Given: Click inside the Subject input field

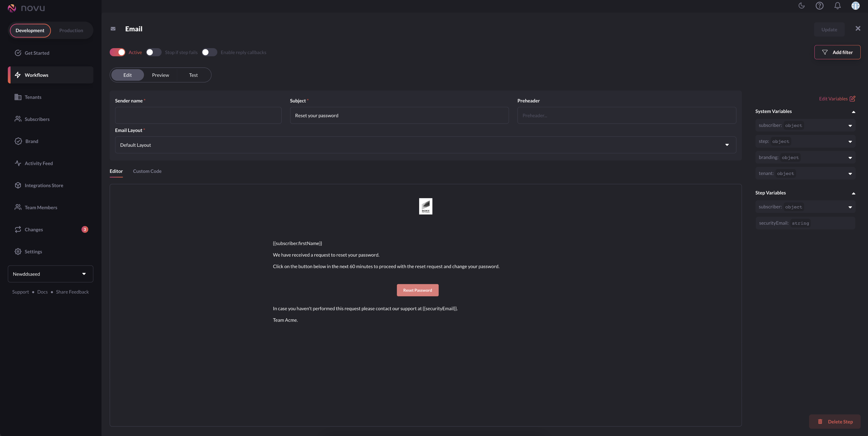Looking at the screenshot, I should pyautogui.click(x=399, y=115).
